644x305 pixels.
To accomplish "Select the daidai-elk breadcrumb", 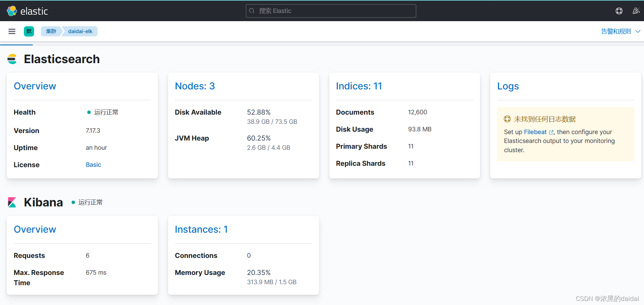I will point(80,31).
